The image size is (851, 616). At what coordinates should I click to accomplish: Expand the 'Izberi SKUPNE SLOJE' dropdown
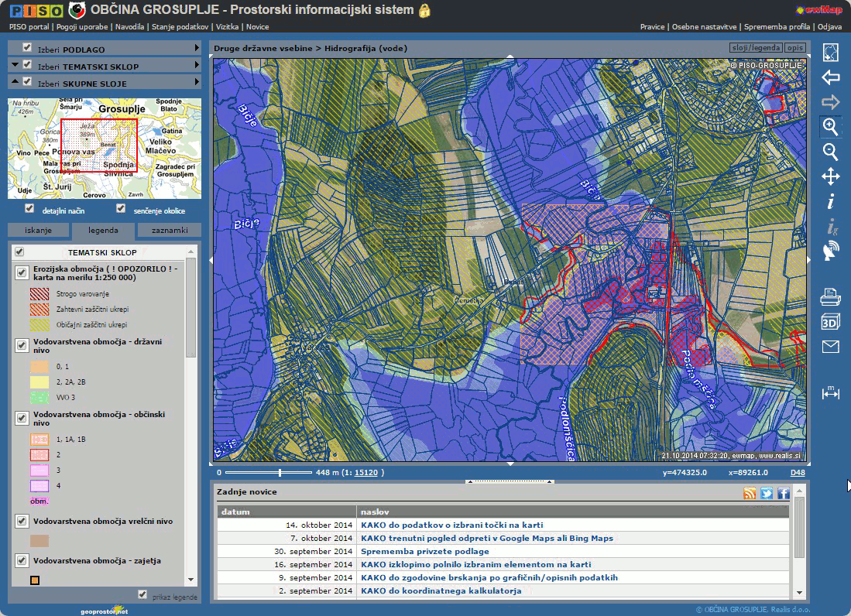pyautogui.click(x=197, y=82)
